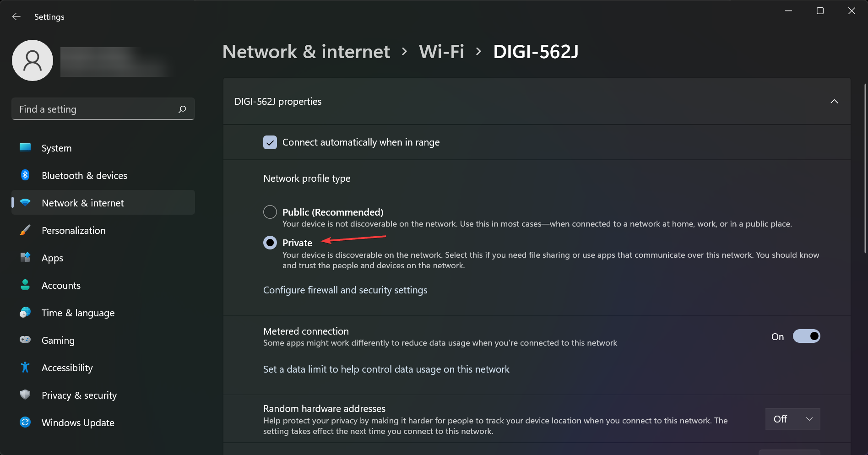Click the Bluetooth icon in sidebar
Screen dimensions: 868x455
coord(25,175)
